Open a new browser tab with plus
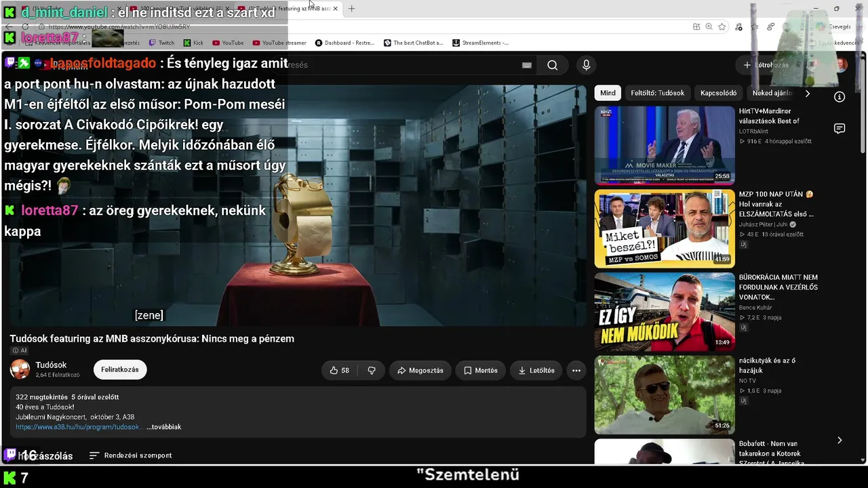The width and height of the screenshot is (868, 488). pyautogui.click(x=351, y=9)
